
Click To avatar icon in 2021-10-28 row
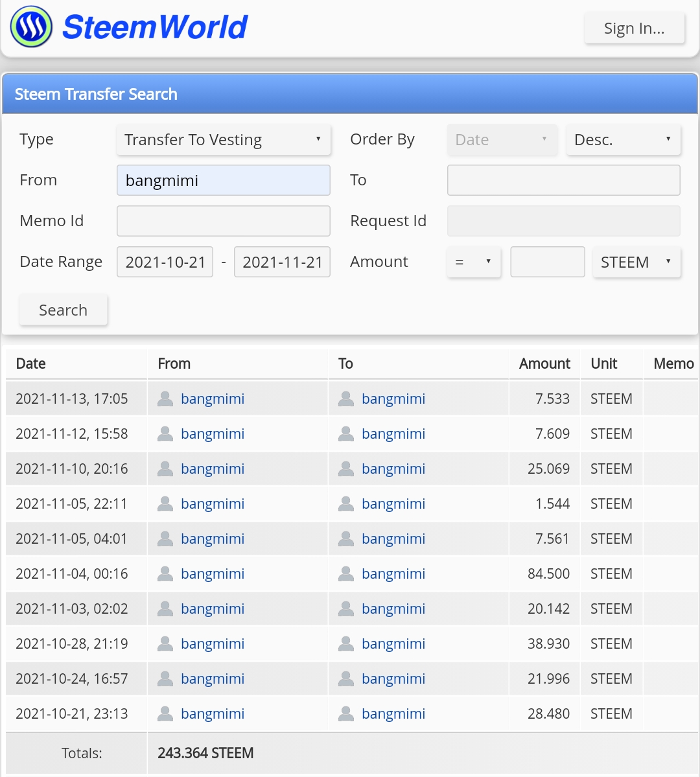pos(346,644)
